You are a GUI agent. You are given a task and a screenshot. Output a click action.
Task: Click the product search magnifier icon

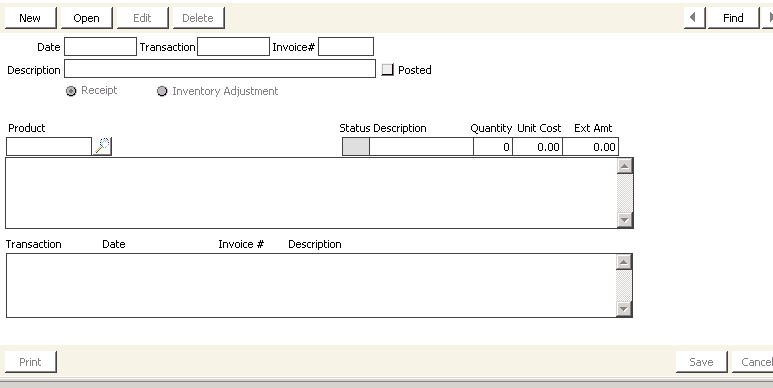click(102, 146)
